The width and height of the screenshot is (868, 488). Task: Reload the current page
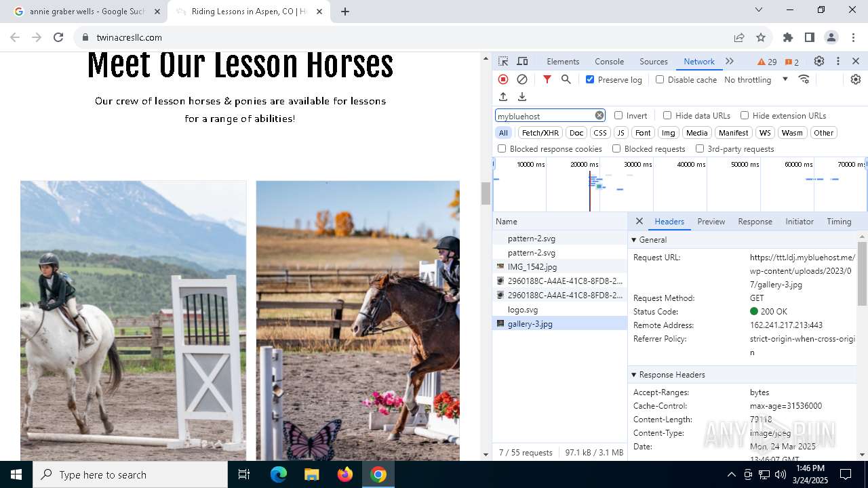coord(58,37)
